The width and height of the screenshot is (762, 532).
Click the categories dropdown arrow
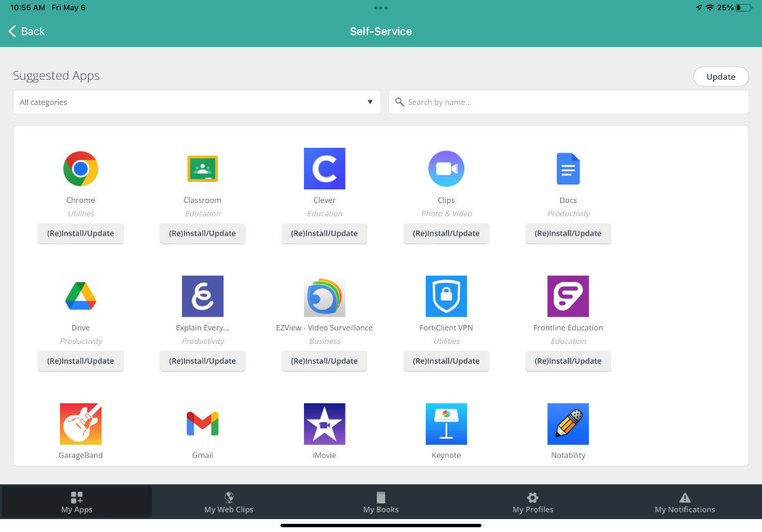pyautogui.click(x=370, y=102)
